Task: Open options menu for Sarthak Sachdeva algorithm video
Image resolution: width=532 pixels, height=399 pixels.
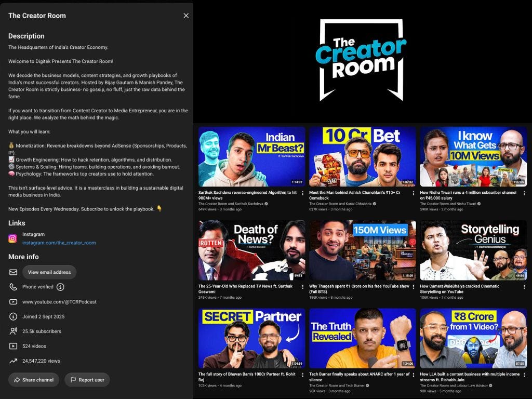Action: [303, 193]
